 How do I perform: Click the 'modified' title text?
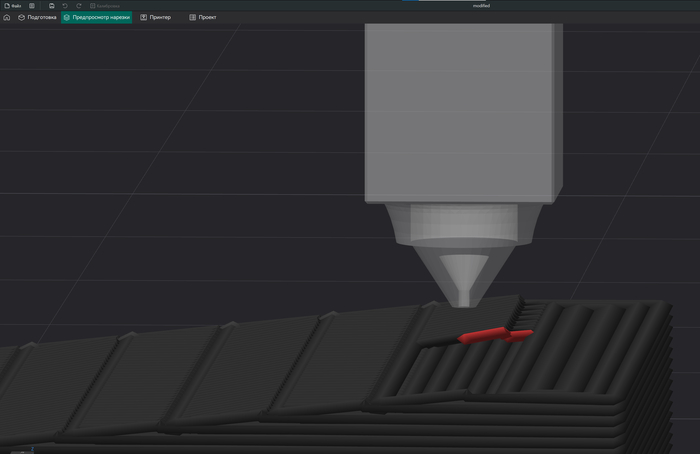tap(481, 6)
